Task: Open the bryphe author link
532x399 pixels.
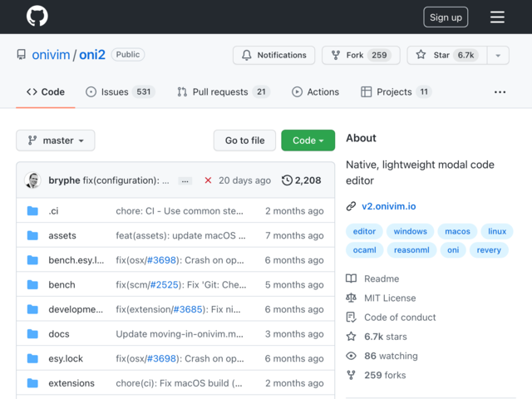Action: [x=64, y=180]
